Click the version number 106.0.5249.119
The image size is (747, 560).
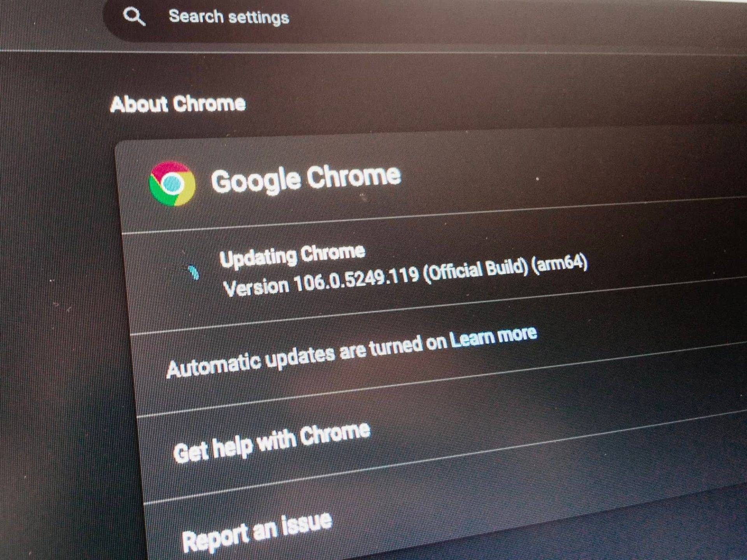356,280
